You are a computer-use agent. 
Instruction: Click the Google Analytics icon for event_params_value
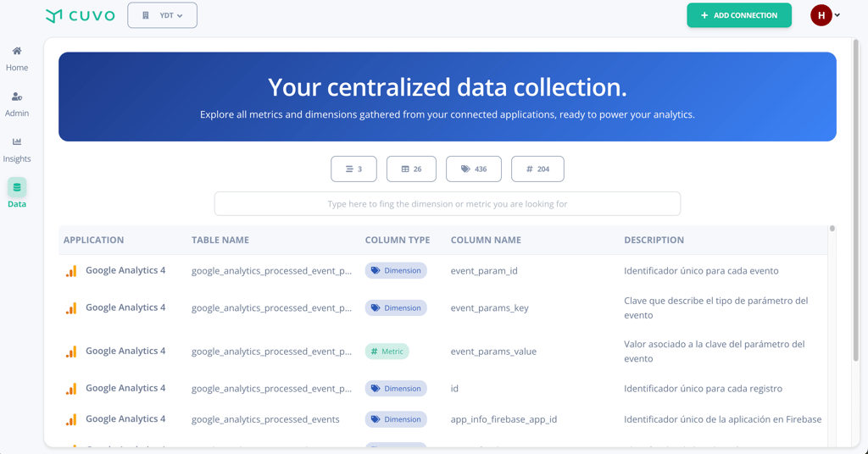71,352
